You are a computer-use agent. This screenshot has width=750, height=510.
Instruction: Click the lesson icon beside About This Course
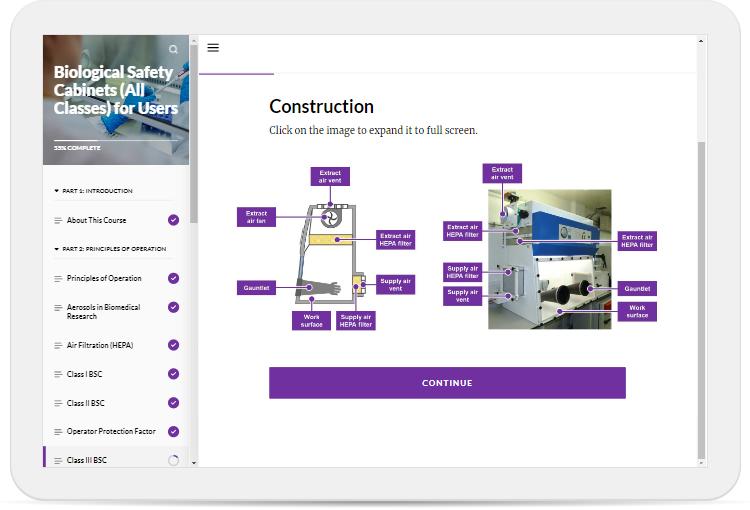58,220
